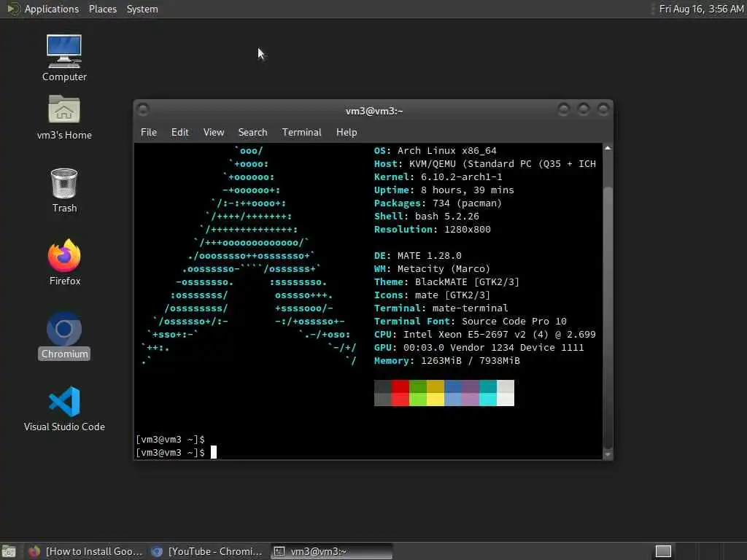Image resolution: width=747 pixels, height=560 pixels.
Task: Click the 'Packages: 734 (pacman)' line
Action: (x=438, y=203)
